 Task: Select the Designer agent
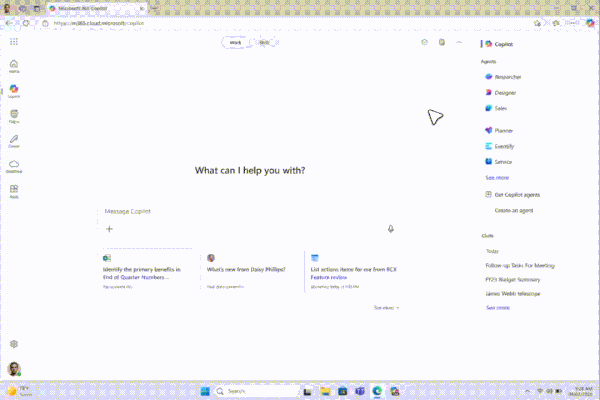click(x=501, y=93)
